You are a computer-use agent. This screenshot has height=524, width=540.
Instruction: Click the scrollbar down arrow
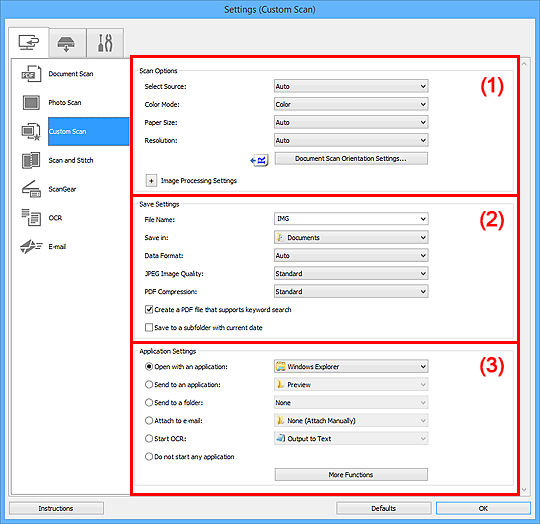(524, 490)
